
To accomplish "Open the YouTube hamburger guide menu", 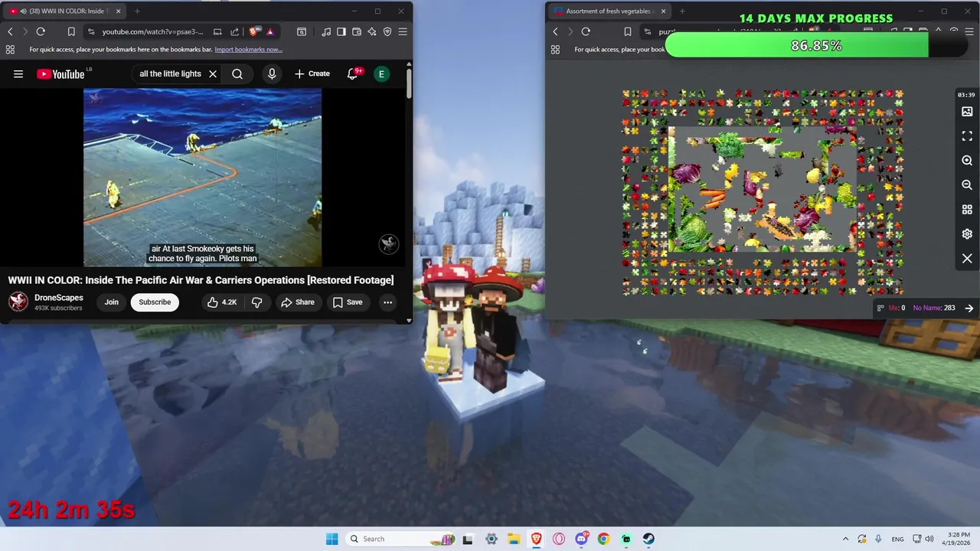I will coord(18,74).
